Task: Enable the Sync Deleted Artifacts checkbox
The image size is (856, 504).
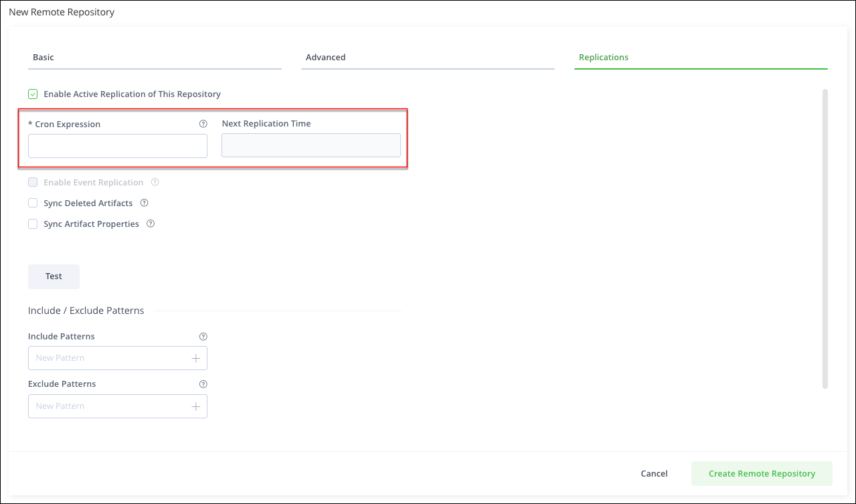Action: click(x=33, y=203)
